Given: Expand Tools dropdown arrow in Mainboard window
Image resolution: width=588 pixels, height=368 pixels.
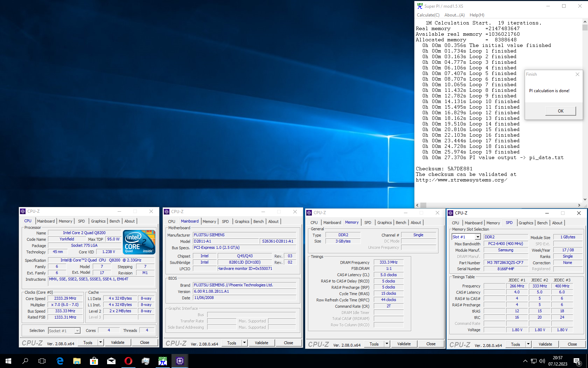Looking at the screenshot, I should [x=245, y=343].
